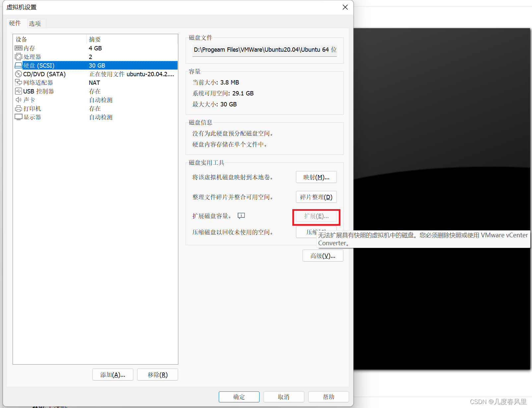Click the 最大大小: 30 GB text
Image resolution: width=532 pixels, height=408 pixels.
tap(215, 104)
